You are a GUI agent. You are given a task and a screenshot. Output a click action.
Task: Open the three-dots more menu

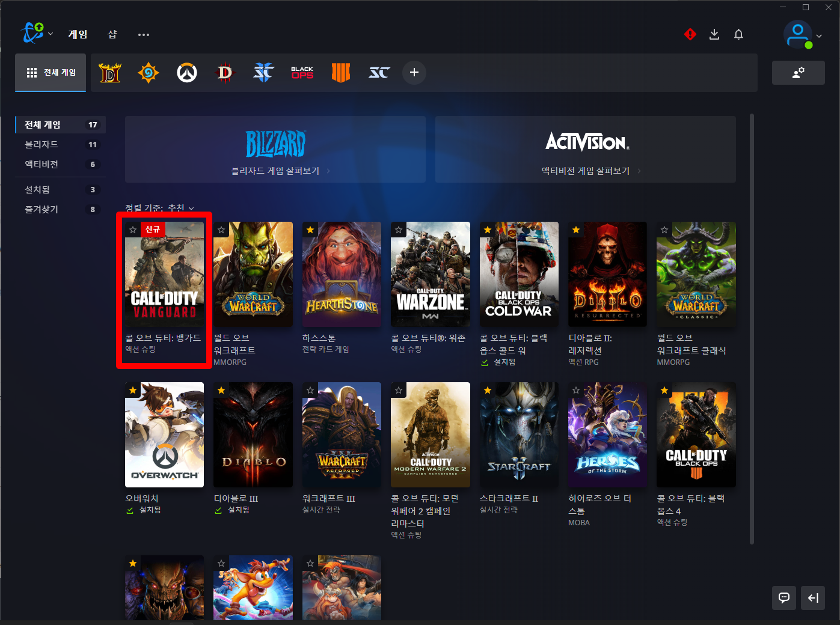pos(143,35)
